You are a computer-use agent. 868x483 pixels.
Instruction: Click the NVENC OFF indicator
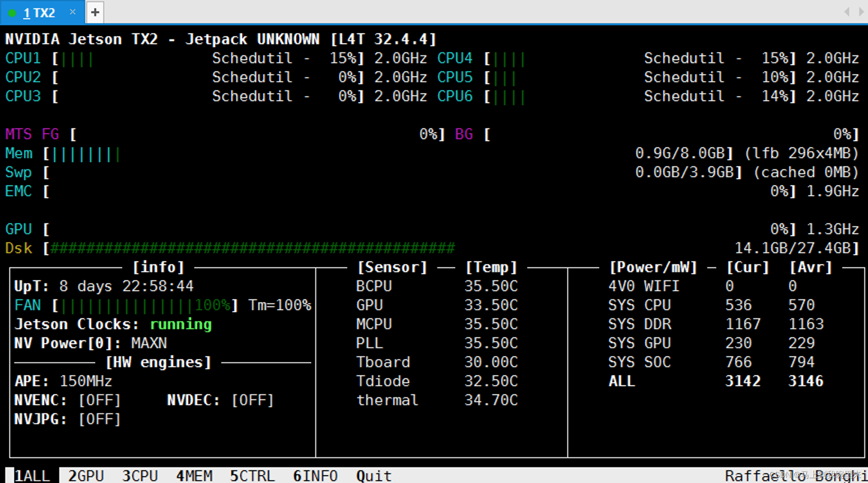tap(99, 400)
